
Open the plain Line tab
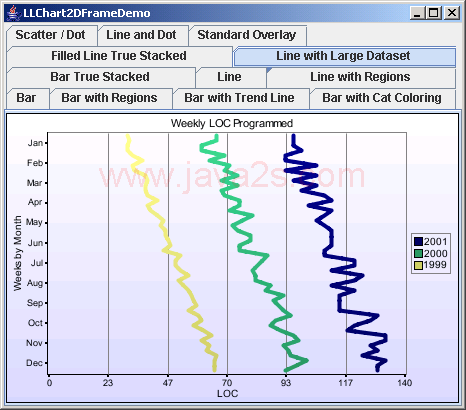pyautogui.click(x=230, y=77)
